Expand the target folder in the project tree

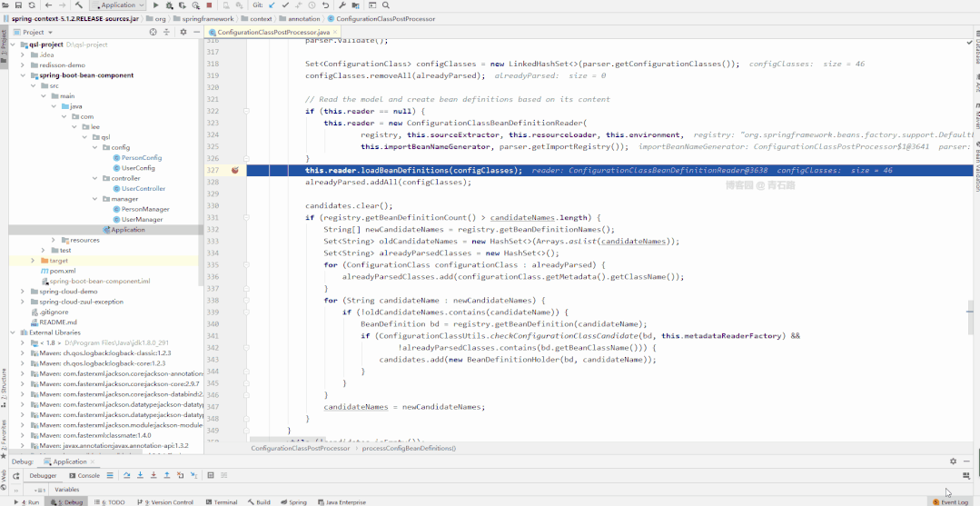(34, 260)
